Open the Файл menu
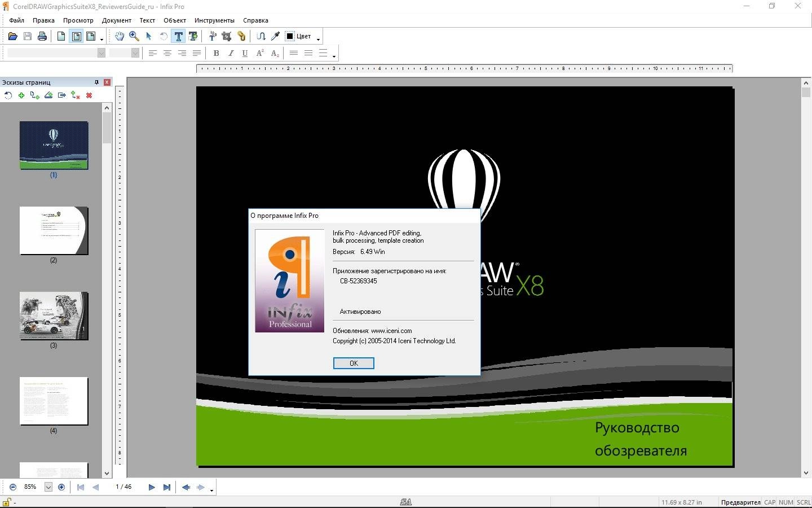The width and height of the screenshot is (812, 508). tap(16, 20)
